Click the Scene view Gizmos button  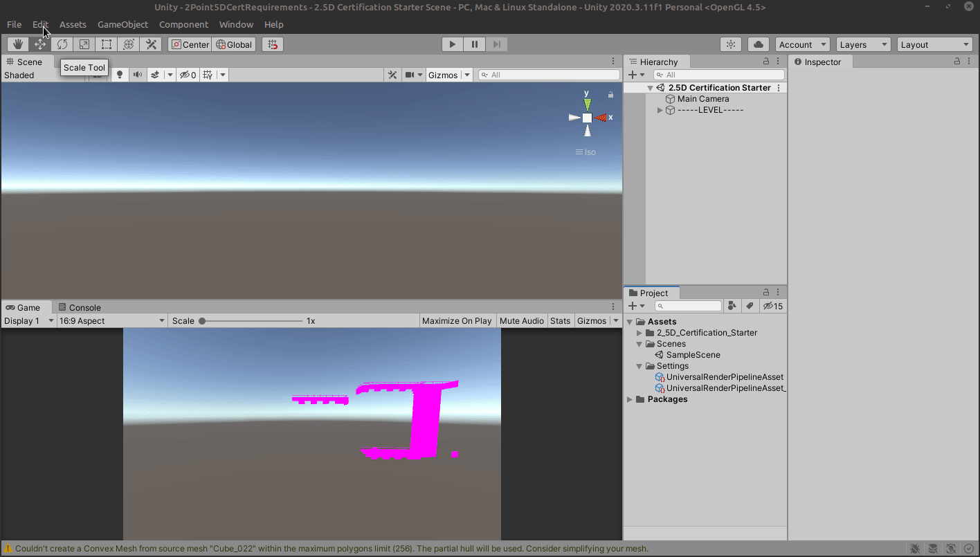coord(443,75)
